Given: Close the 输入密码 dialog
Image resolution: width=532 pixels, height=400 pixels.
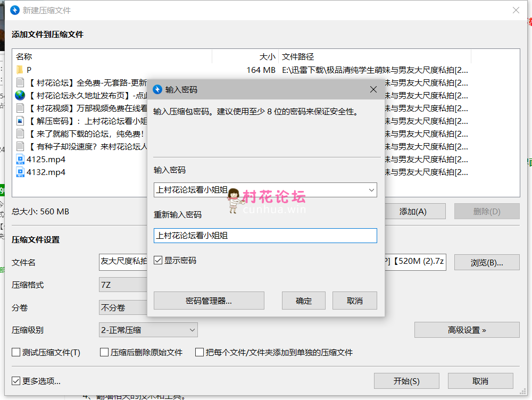Looking at the screenshot, I should [373, 89].
